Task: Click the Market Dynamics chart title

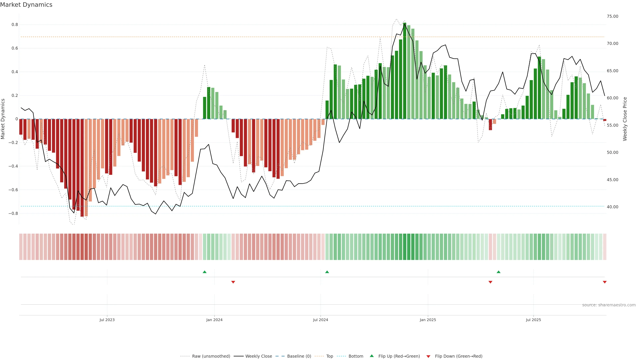Action: click(x=26, y=5)
